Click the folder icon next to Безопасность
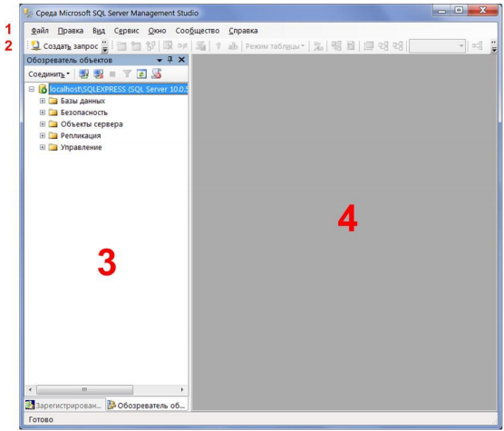 tap(53, 113)
